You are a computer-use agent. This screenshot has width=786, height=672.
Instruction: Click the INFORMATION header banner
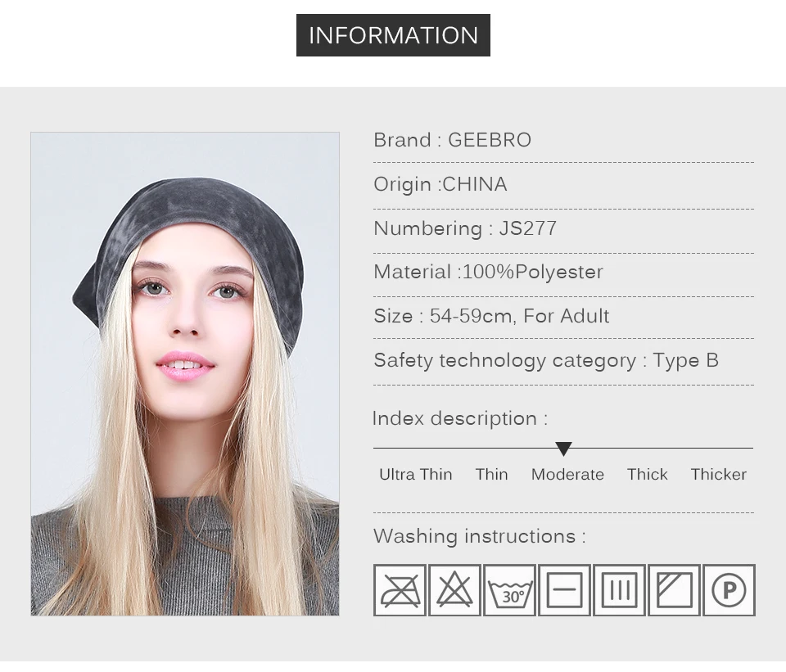click(x=393, y=35)
